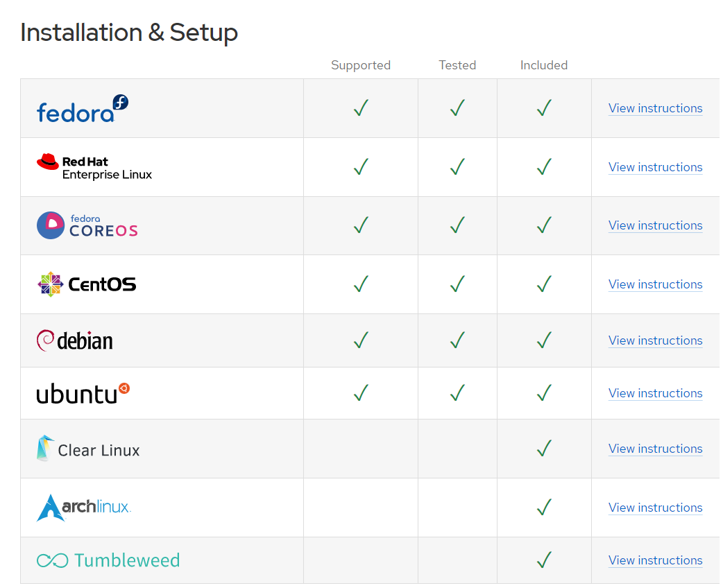
Task: Click the Debian logo
Action: (x=75, y=340)
